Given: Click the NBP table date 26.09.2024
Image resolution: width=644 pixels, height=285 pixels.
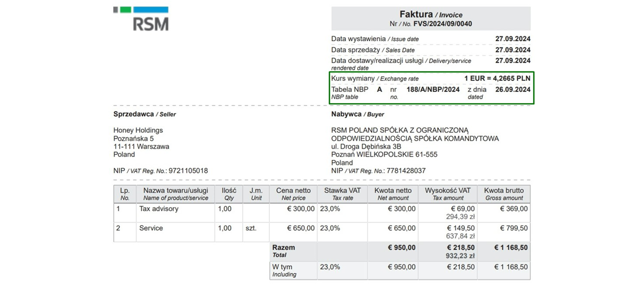Looking at the screenshot, I should (x=513, y=89).
